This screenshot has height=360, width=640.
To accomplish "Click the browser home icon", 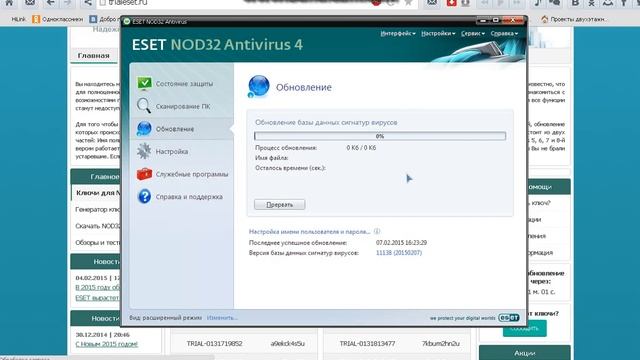I will pyautogui.click(x=9, y=3).
